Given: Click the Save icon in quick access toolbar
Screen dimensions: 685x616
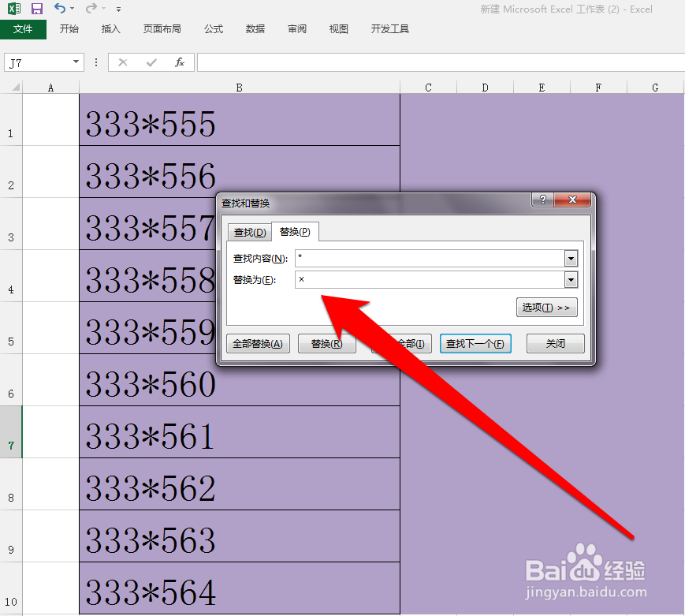Looking at the screenshot, I should [x=37, y=9].
